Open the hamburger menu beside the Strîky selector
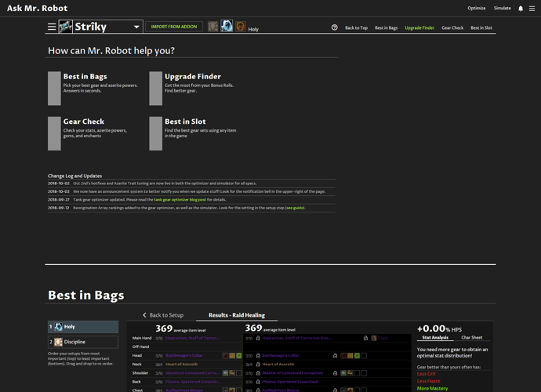 click(x=52, y=27)
